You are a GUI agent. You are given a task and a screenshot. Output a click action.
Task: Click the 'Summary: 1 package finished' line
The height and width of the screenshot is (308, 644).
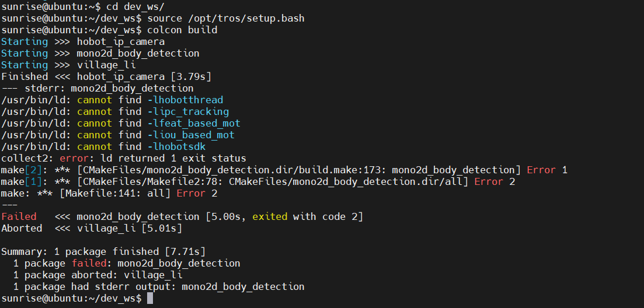(x=103, y=251)
